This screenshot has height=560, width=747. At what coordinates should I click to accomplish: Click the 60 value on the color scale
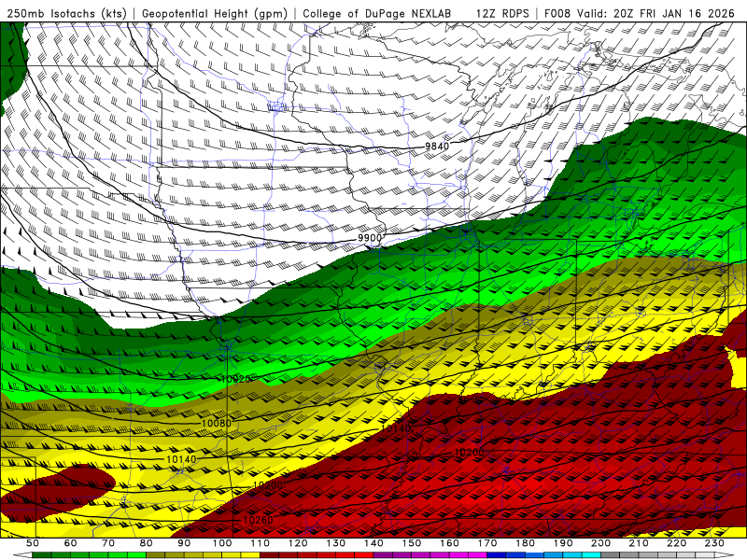point(71,543)
